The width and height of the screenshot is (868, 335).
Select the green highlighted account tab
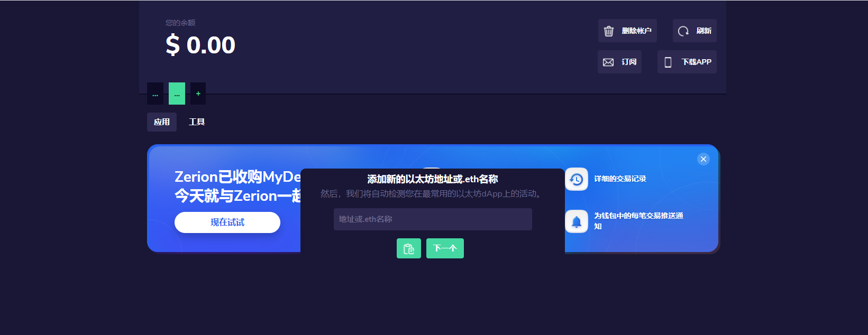point(177,94)
